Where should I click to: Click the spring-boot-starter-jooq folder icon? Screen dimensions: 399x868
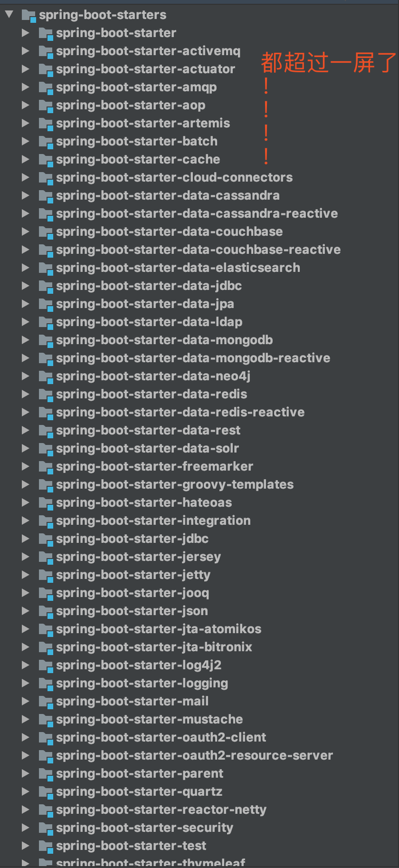(x=46, y=594)
